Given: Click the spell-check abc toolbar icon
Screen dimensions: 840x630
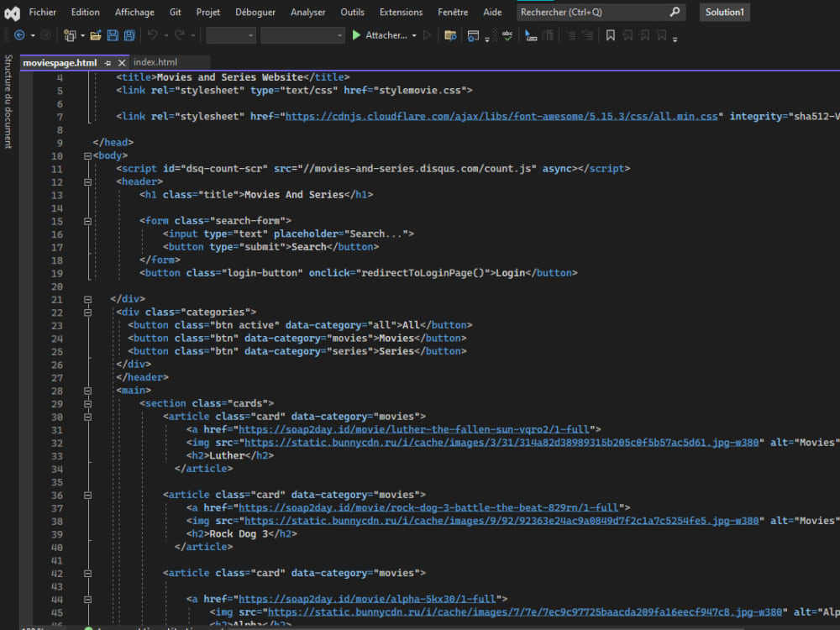Looking at the screenshot, I should tap(507, 35).
